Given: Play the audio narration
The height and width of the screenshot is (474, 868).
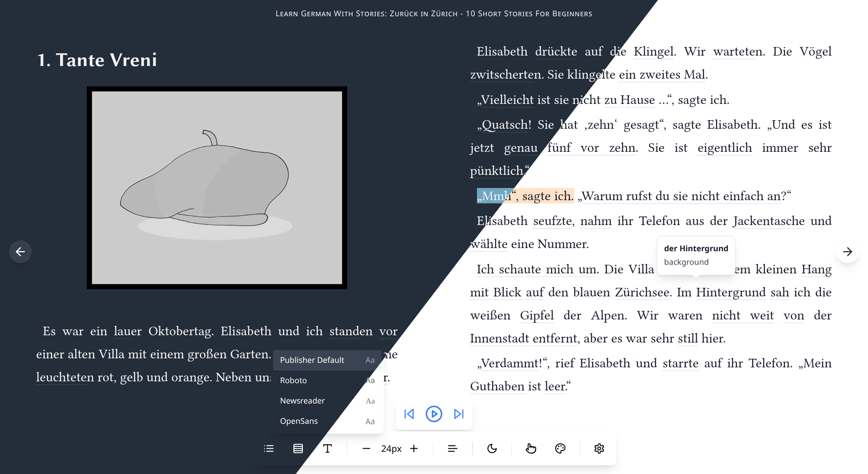Looking at the screenshot, I should tap(434, 414).
